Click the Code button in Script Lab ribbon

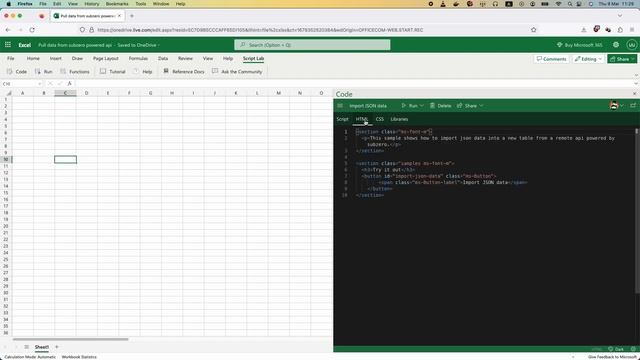[x=17, y=71]
